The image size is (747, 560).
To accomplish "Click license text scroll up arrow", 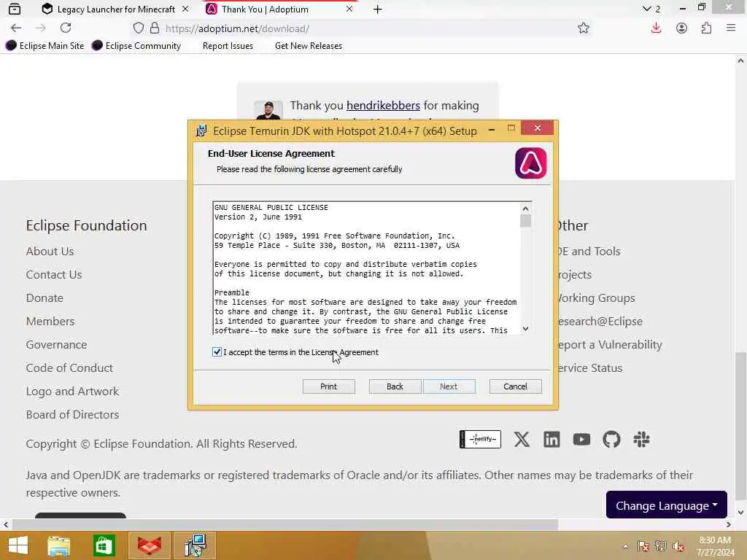I will pos(525,208).
